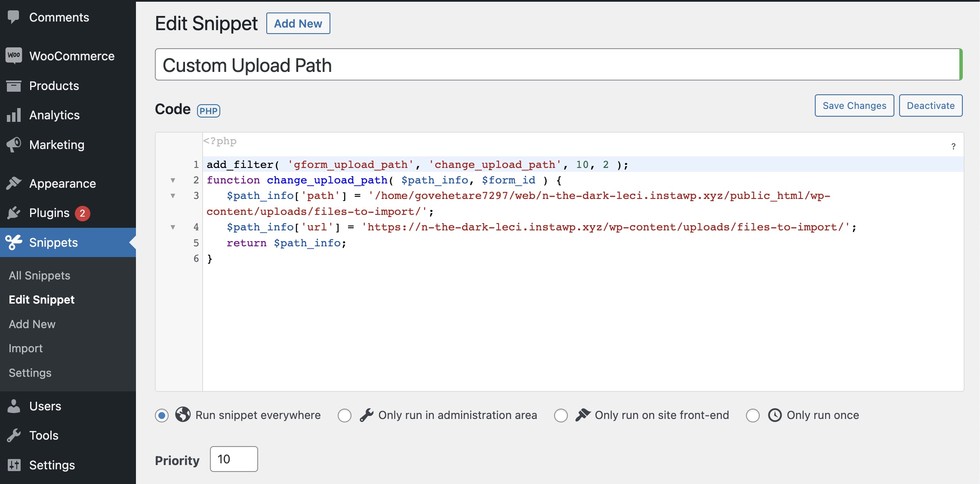
Task: Click the WooCommerce sidebar icon
Action: [x=14, y=56]
